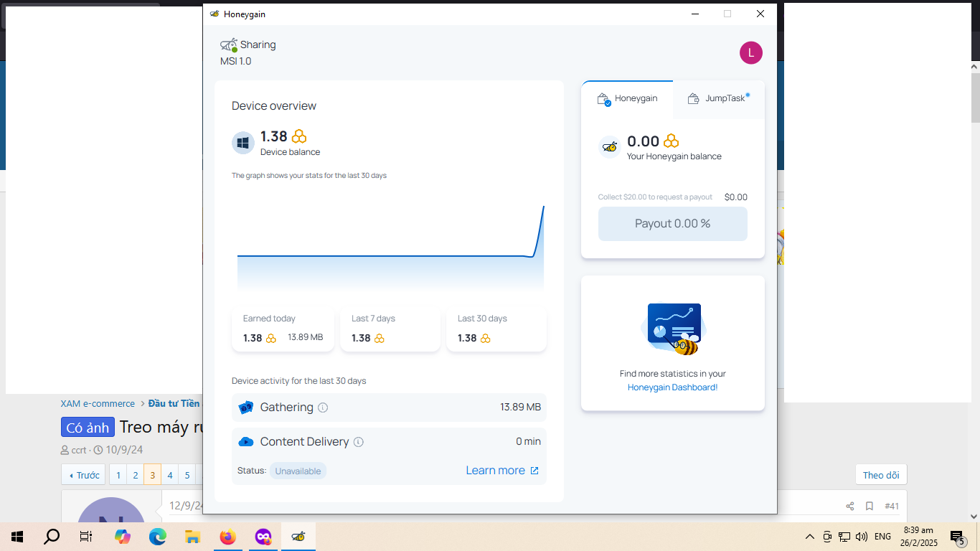Image resolution: width=980 pixels, height=551 pixels.
Task: Click the Trước button in browser pagination
Action: coord(83,475)
